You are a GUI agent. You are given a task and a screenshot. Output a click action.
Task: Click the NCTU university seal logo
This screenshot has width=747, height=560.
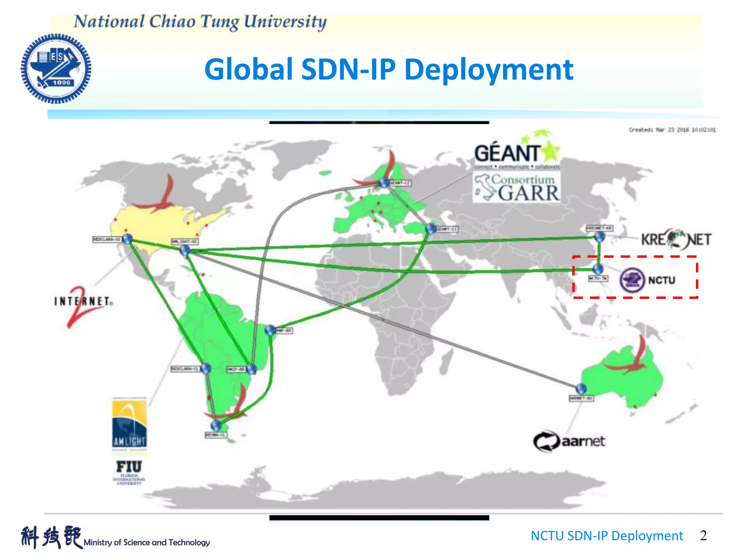point(56,69)
